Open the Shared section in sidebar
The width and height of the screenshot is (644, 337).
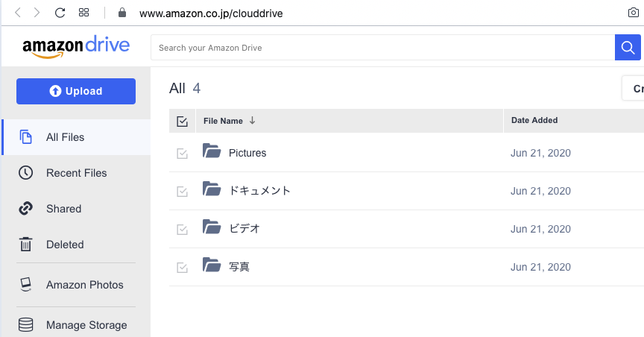[63, 209]
